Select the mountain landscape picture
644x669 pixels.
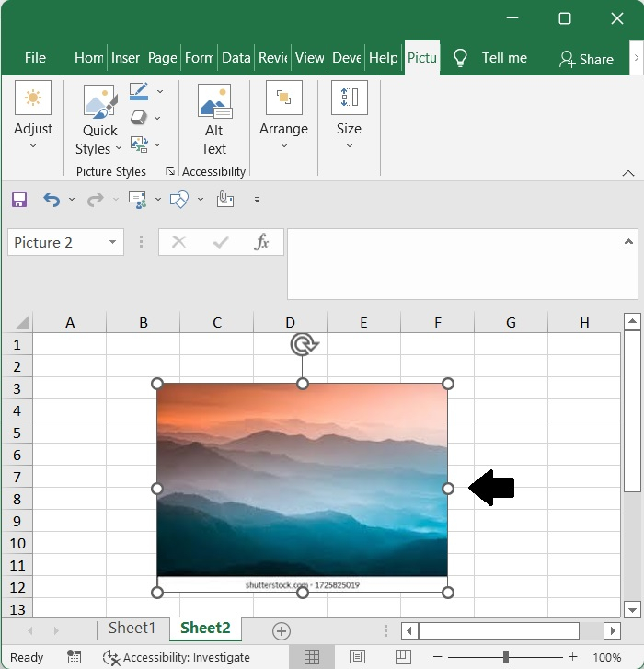pos(302,488)
